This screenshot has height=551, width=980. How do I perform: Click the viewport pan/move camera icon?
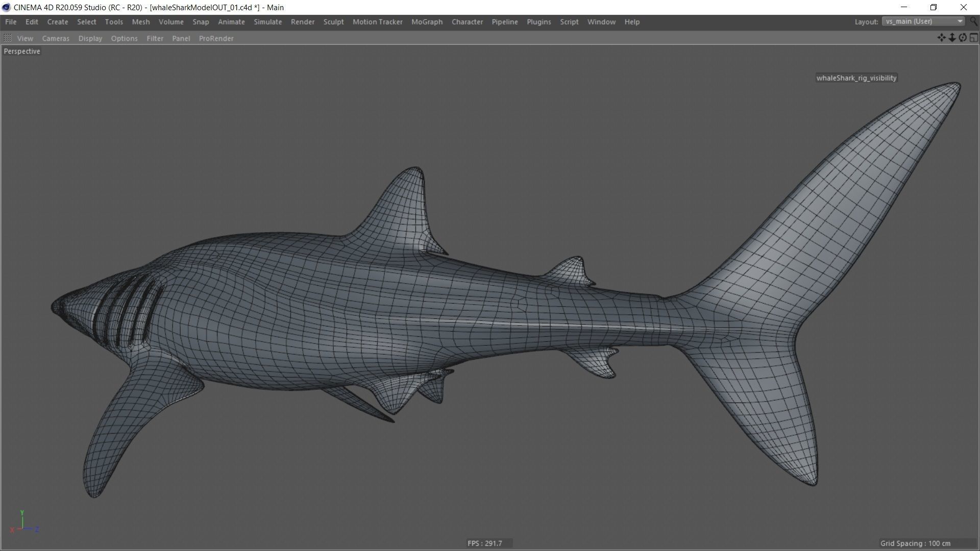941,38
